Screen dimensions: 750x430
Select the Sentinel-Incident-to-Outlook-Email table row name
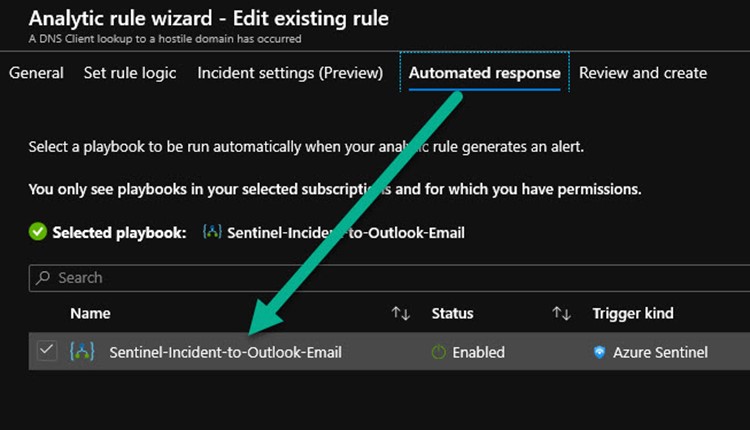coord(225,352)
